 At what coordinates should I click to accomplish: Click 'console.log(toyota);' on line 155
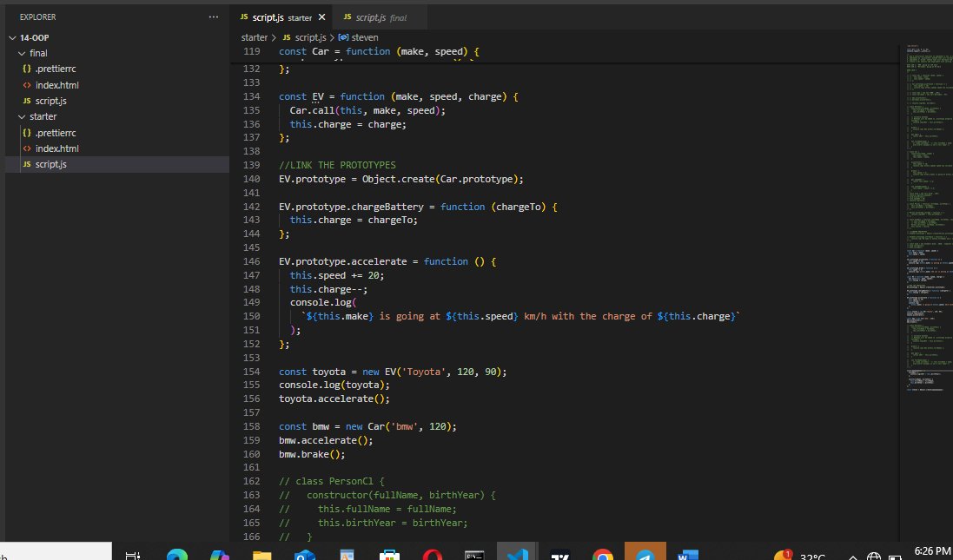334,385
